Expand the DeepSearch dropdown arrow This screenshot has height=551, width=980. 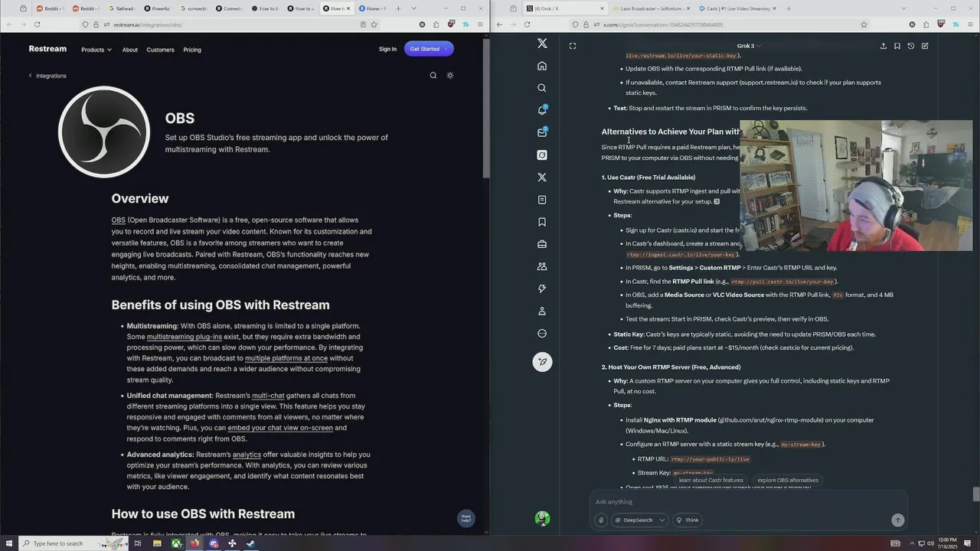[661, 520]
